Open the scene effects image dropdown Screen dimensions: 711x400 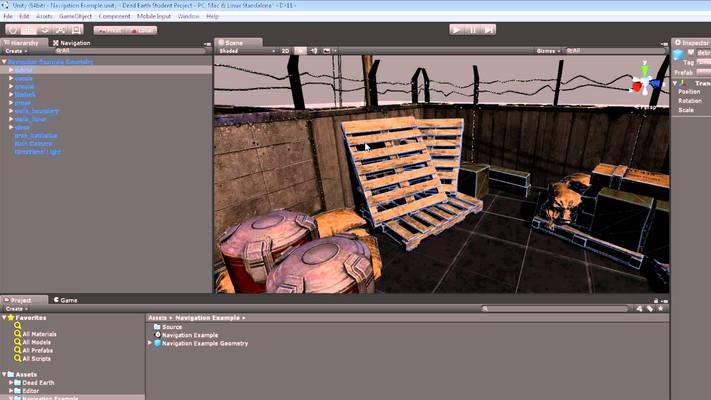pos(329,51)
